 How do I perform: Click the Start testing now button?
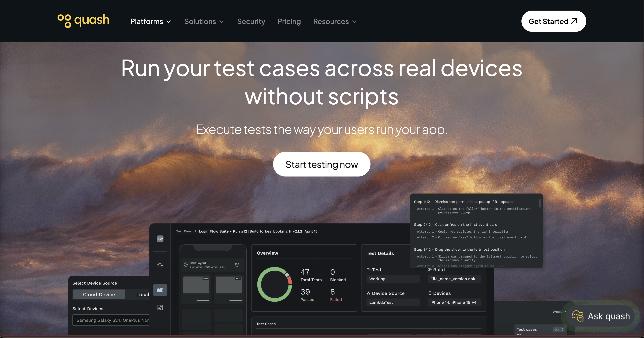click(x=322, y=164)
